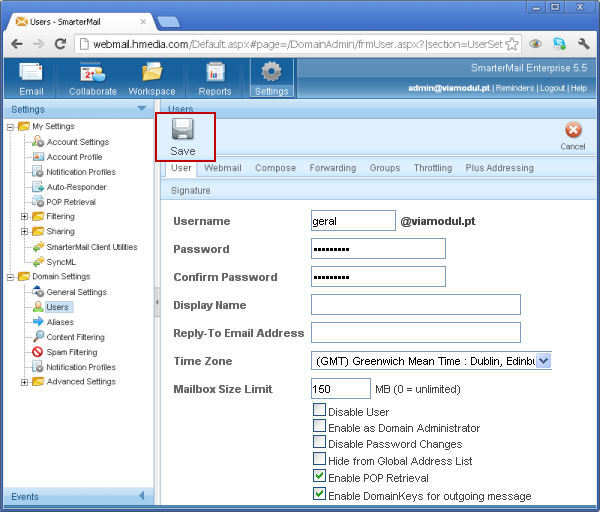Image resolution: width=600 pixels, height=512 pixels.
Task: Click the Save floppy disk icon
Action: (183, 129)
